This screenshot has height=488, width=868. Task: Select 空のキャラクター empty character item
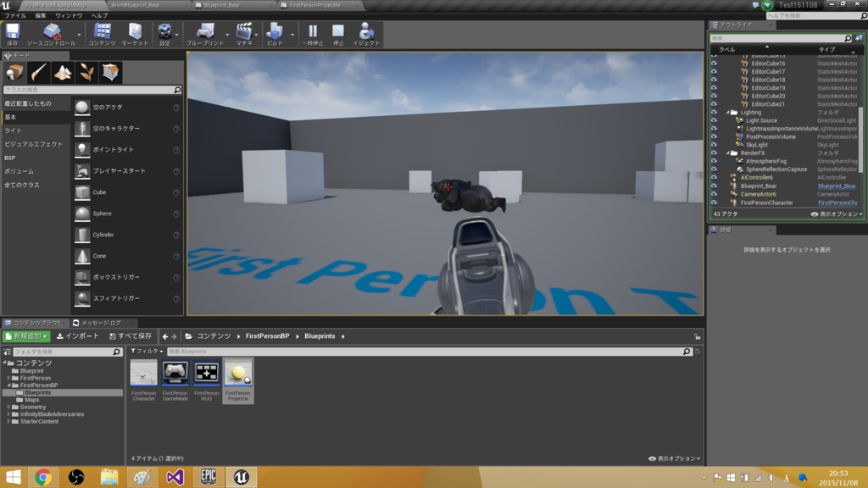(x=127, y=129)
